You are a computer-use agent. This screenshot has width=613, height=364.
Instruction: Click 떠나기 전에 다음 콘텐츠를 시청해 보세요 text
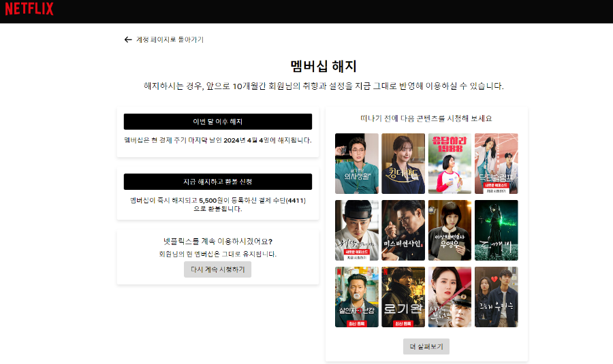point(426,118)
